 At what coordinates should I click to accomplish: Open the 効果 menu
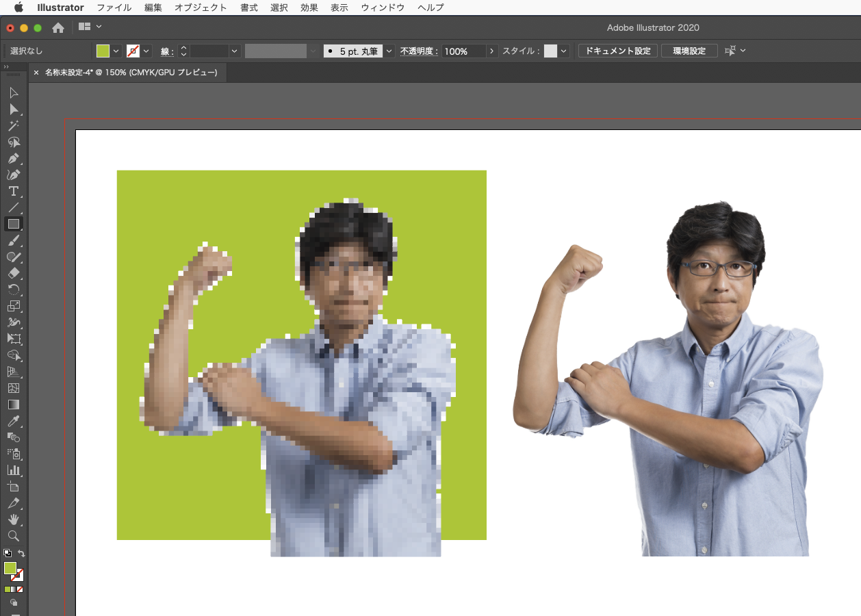[x=309, y=8]
